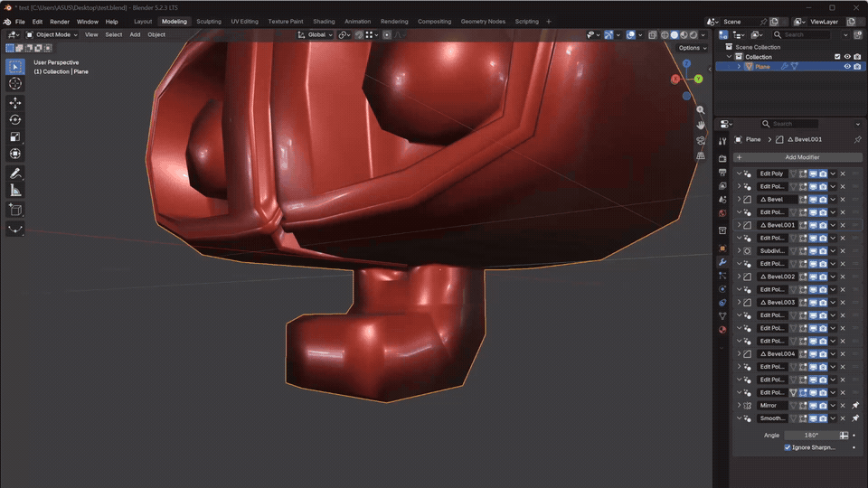The height and width of the screenshot is (488, 868).
Task: Open the Render properties tab
Action: click(722, 159)
